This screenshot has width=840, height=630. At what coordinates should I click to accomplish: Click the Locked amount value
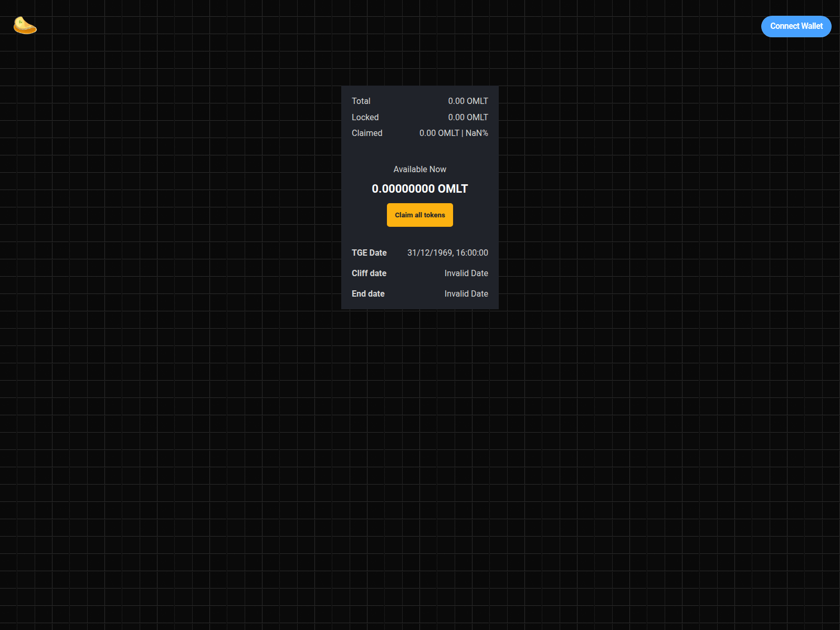[x=467, y=117]
